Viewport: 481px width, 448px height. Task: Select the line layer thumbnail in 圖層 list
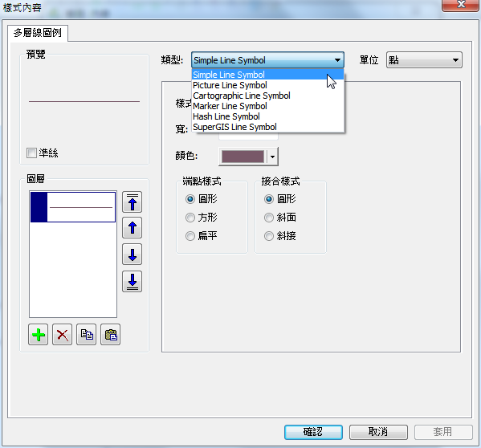pyautogui.click(x=73, y=207)
